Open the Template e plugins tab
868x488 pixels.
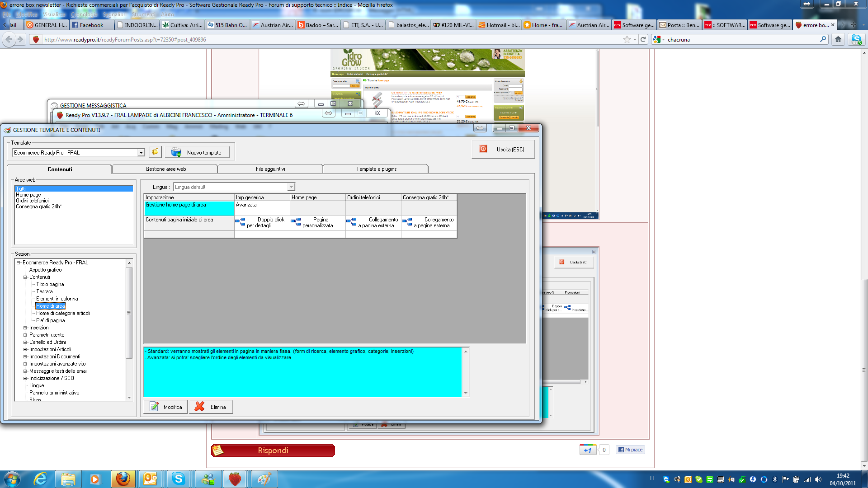tap(376, 169)
